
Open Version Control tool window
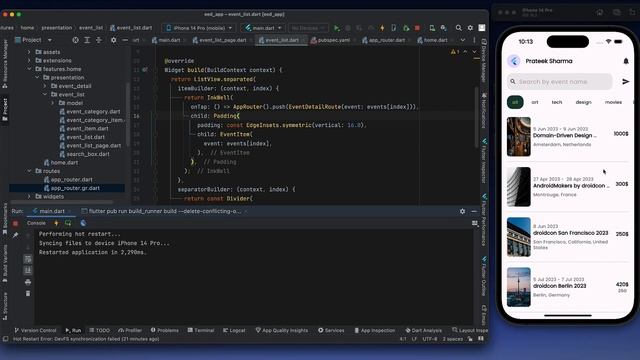click(36, 330)
